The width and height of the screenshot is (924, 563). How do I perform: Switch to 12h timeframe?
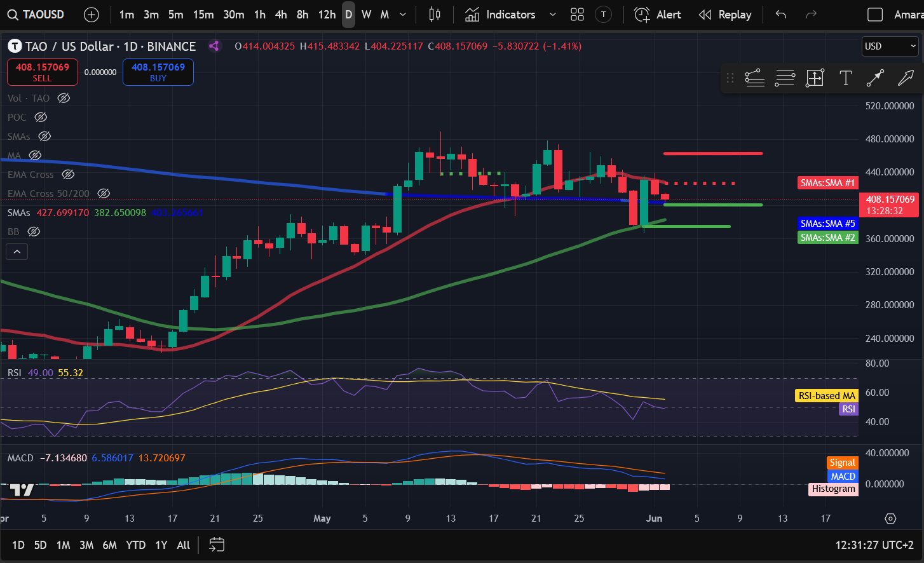pyautogui.click(x=327, y=15)
